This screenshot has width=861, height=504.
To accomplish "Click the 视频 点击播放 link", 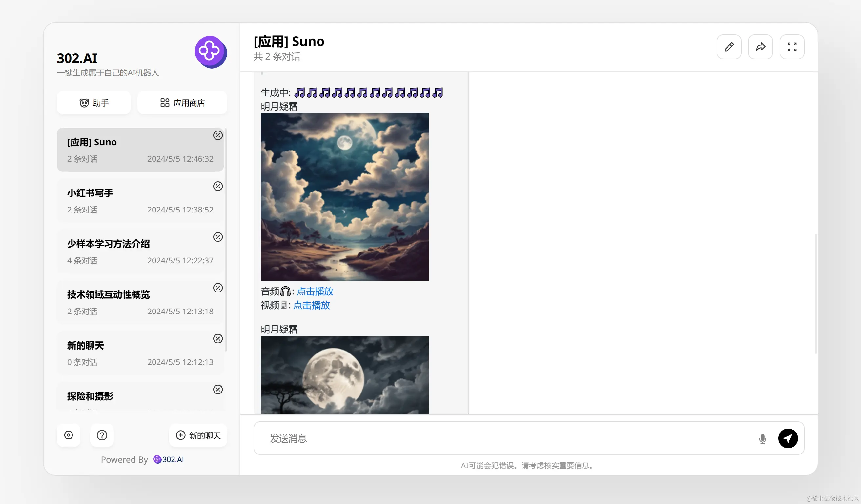I will point(311,305).
